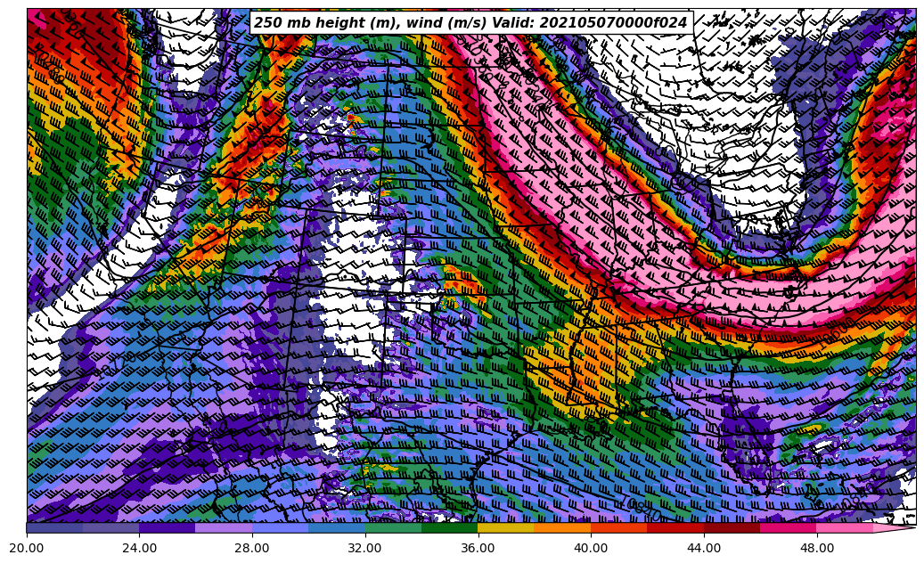Select the red 42–44 colorbar segment
The image size is (924, 563).
pyautogui.click(x=675, y=528)
